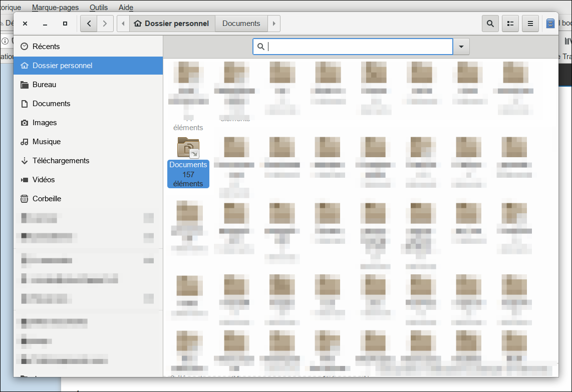The height and width of the screenshot is (392, 572).
Task: Open Corbeille trash in the sidebar
Action: pyautogui.click(x=47, y=199)
